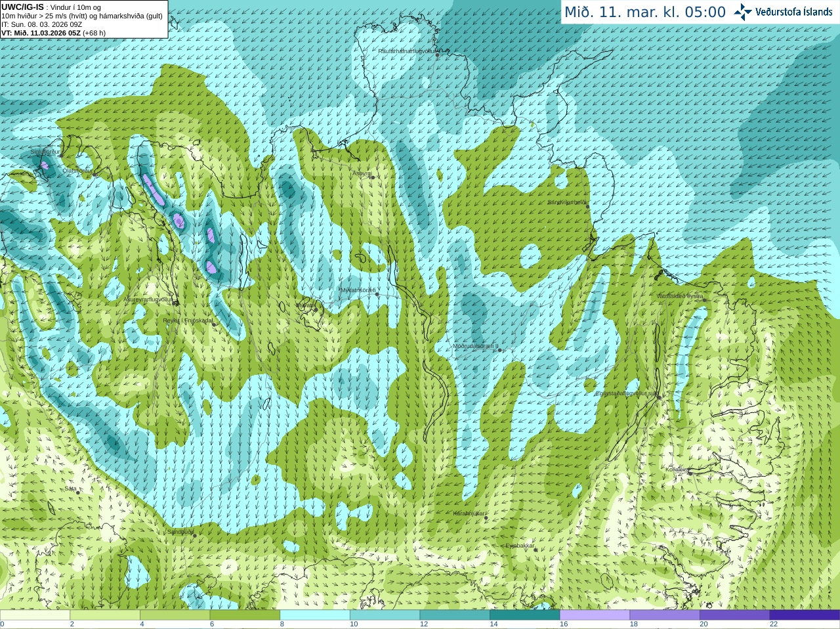Screen dimensions: 840x629
Task: Click the VT: Mið. 11.03.2026 05Z (+68 h) line
Action: pyautogui.click(x=53, y=33)
